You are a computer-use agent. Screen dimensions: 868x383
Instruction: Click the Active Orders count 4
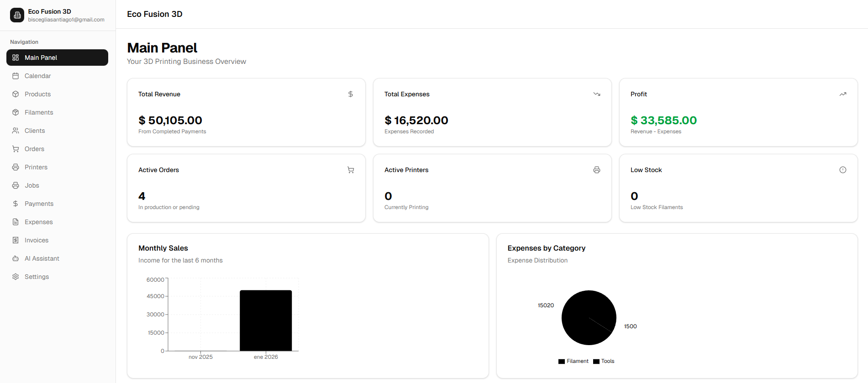[x=142, y=196]
